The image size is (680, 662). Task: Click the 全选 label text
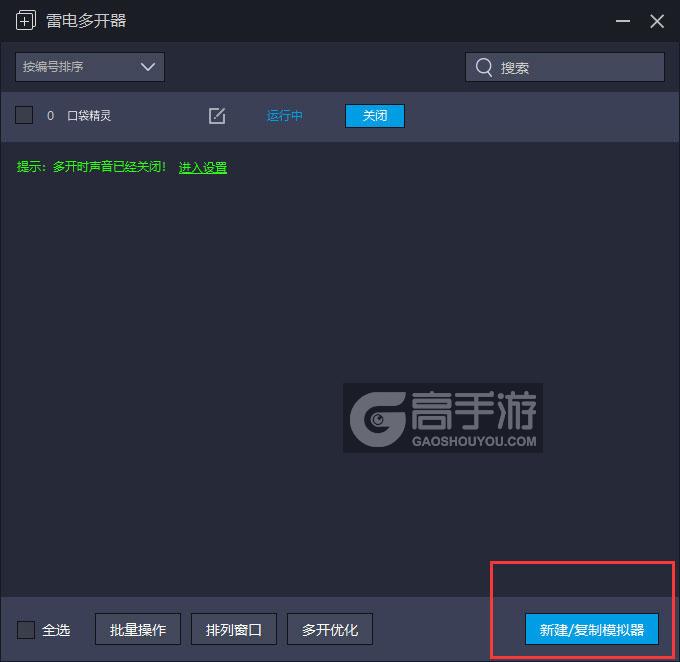tap(56, 630)
